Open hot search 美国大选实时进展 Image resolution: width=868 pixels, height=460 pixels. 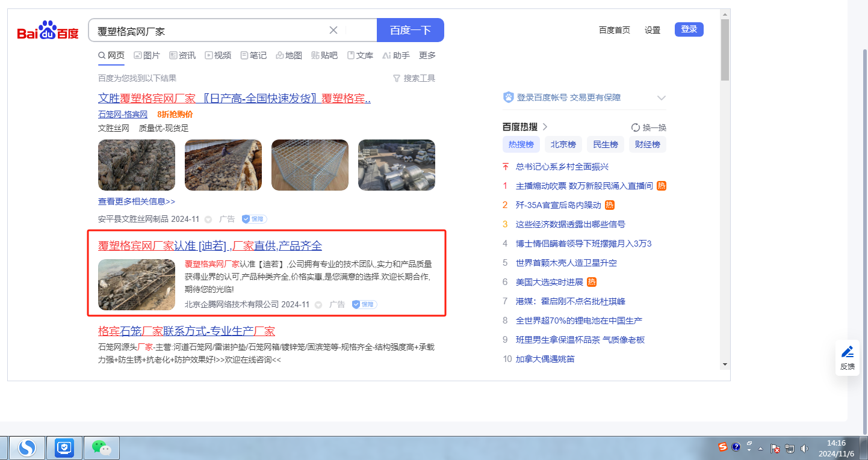coord(550,282)
